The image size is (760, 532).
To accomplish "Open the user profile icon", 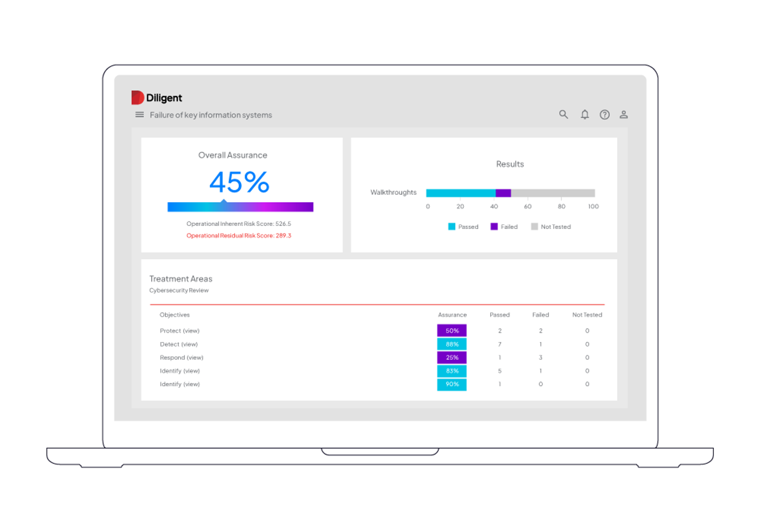I will (624, 115).
